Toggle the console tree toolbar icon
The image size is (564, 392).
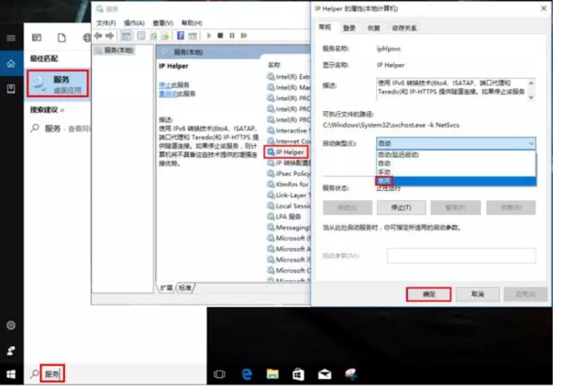click(126, 36)
